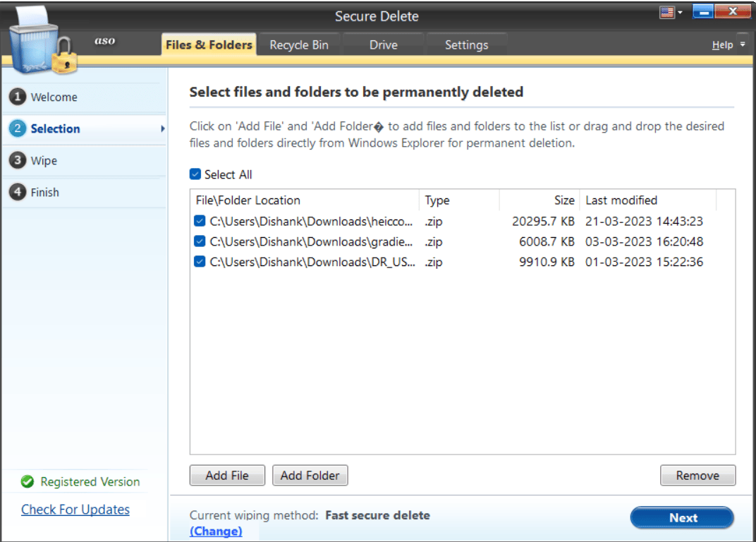Viewport: 756px width, 542px height.
Task: Click the Add Folder button
Action: click(310, 475)
